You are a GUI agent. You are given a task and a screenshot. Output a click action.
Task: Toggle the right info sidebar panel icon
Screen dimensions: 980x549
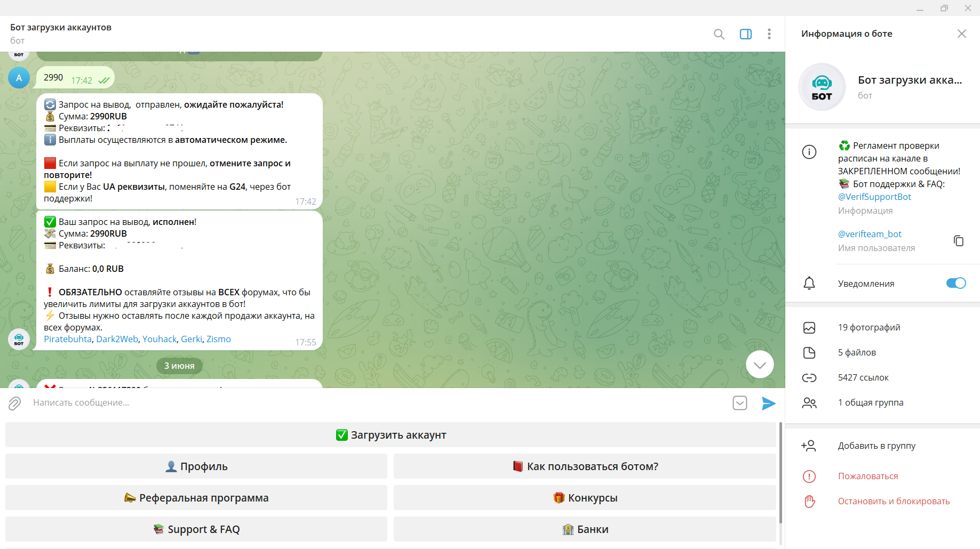[x=745, y=34]
